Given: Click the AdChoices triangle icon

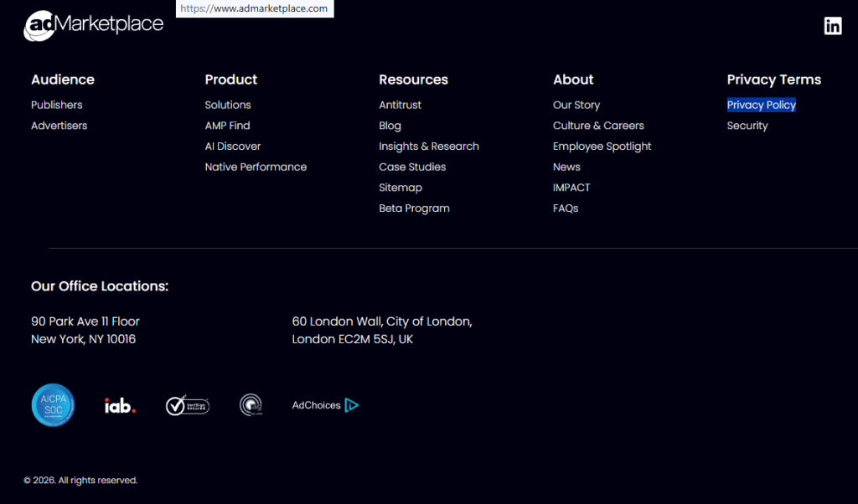Looking at the screenshot, I should pyautogui.click(x=351, y=405).
